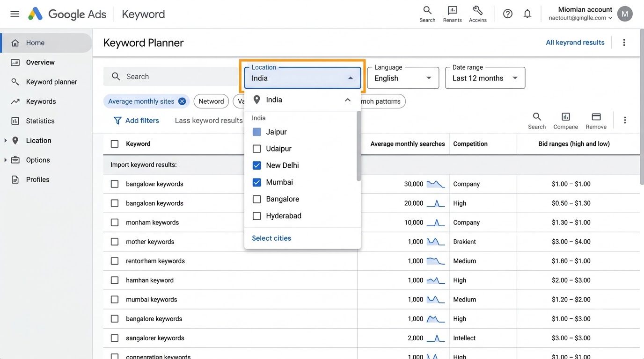
Task: Open All keyrand results link
Action: point(575,43)
